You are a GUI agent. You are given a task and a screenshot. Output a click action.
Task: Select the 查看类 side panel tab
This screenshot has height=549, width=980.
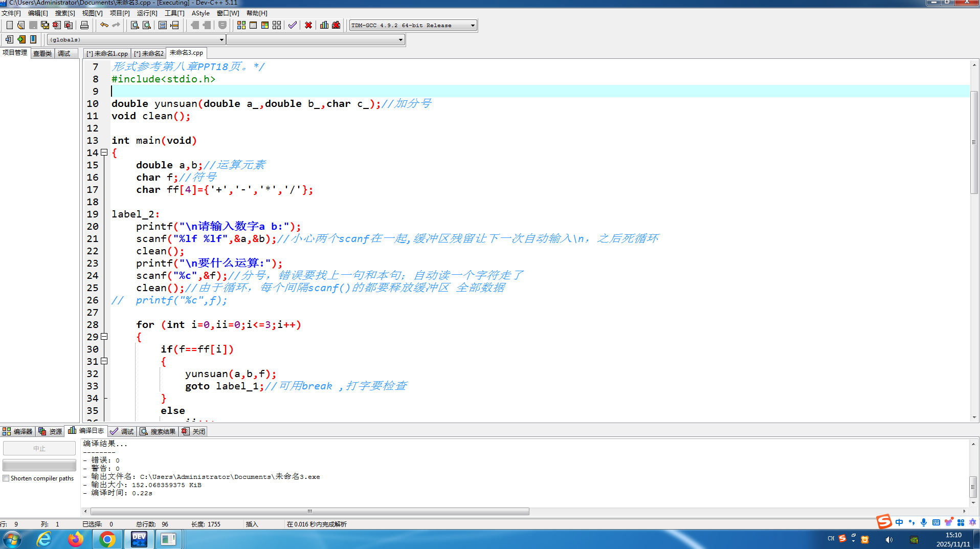[x=42, y=53]
